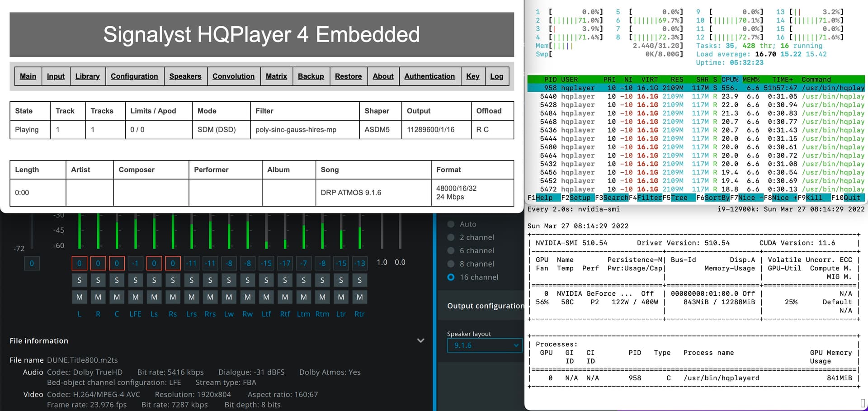
Task: Click the Ltm channel meter bar
Action: (304, 231)
